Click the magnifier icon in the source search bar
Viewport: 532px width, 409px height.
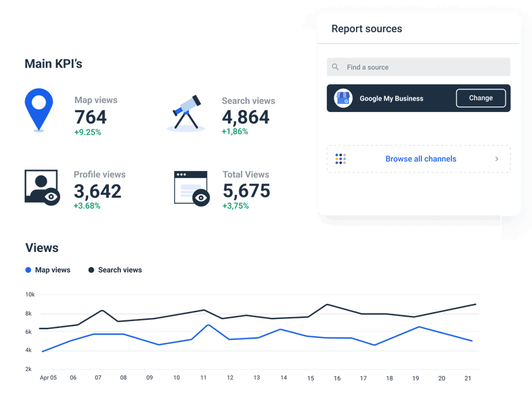coord(335,67)
